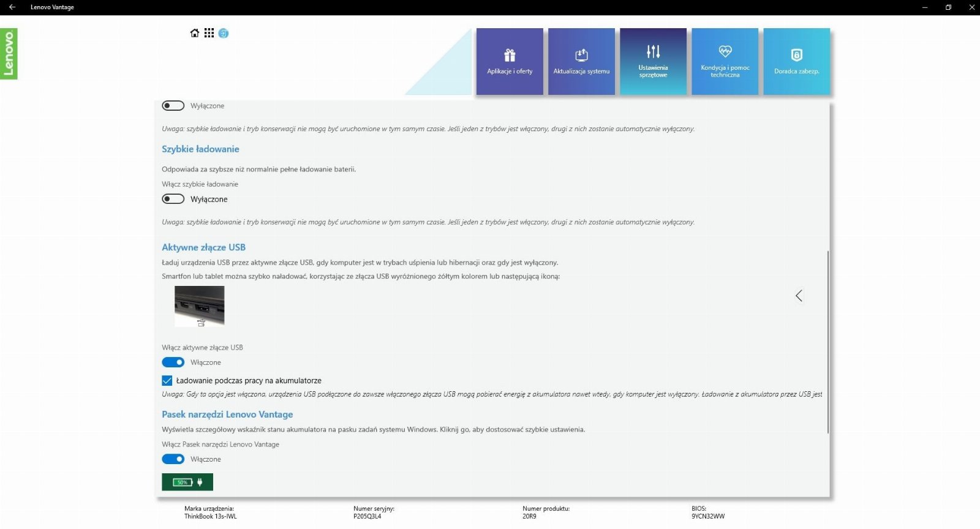Click the Lenovo logo
Screen dimensions: 980x529
tap(9, 54)
